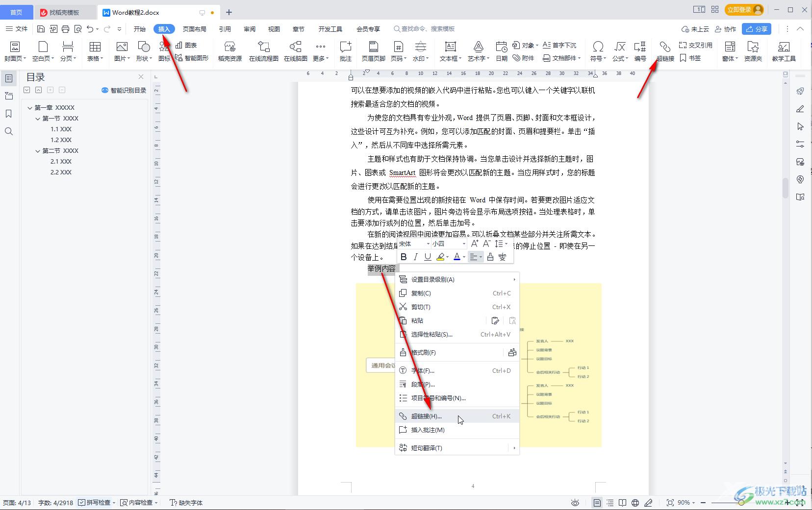Image resolution: width=812 pixels, height=510 pixels.
Task: Collapse the 第一章 XXXXX tree node
Action: pyautogui.click(x=30, y=108)
